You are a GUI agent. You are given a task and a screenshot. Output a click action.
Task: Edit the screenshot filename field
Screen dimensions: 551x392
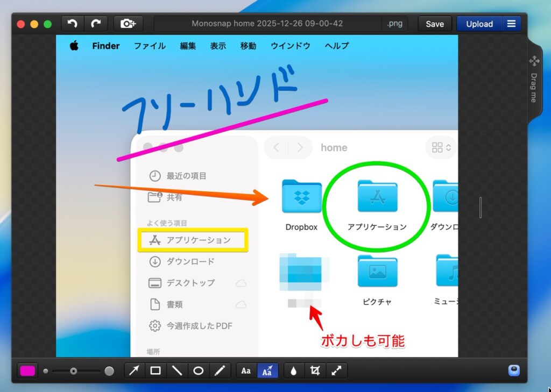pyautogui.click(x=267, y=24)
